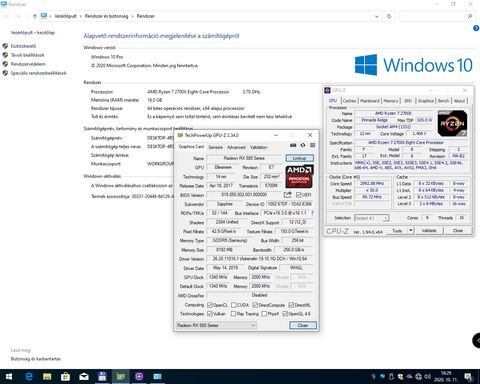Click the GPU-Z Lookup button
The width and height of the screenshot is (480, 384).
300,158
